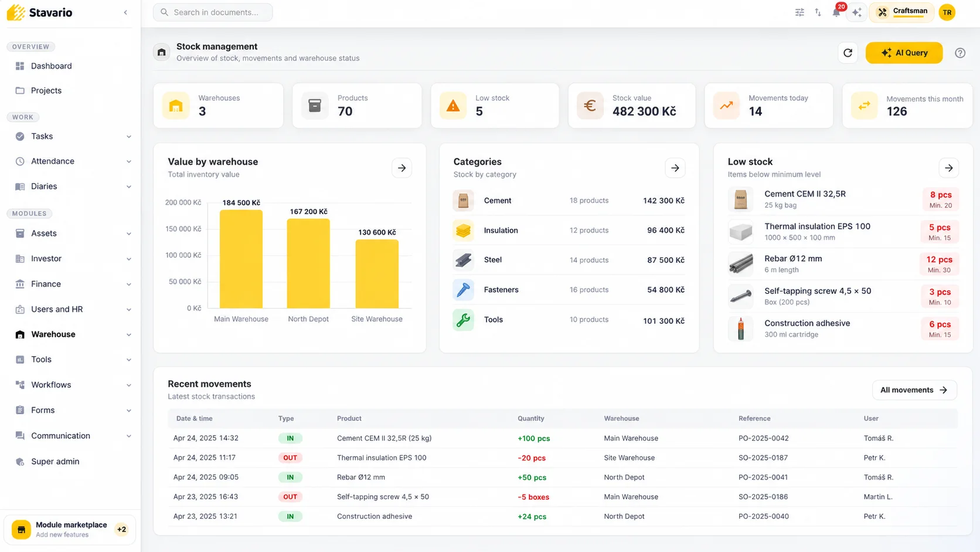The height and width of the screenshot is (552, 980).
Task: Click the up-down sort arrows icon
Action: tap(818, 12)
